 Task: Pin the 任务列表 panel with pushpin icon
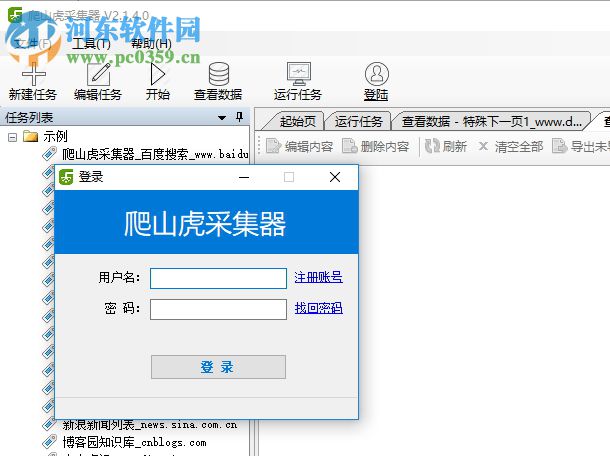[x=240, y=117]
